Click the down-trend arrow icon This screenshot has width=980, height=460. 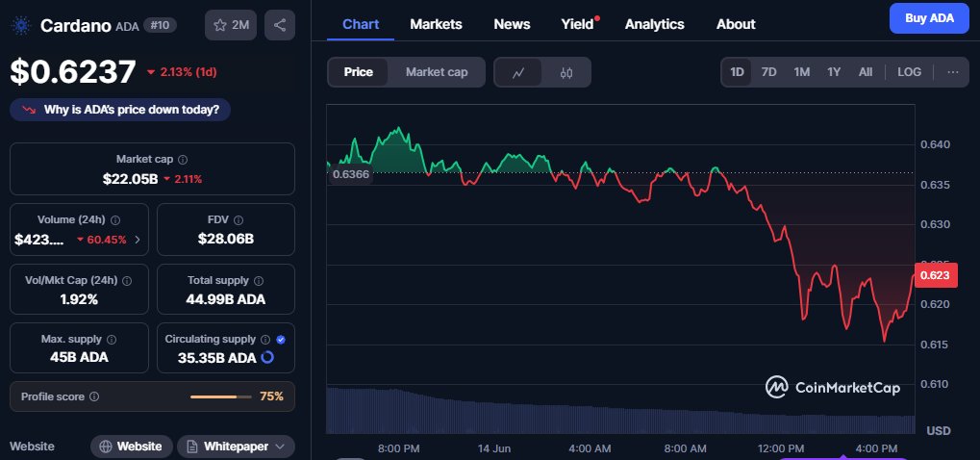pos(29,110)
